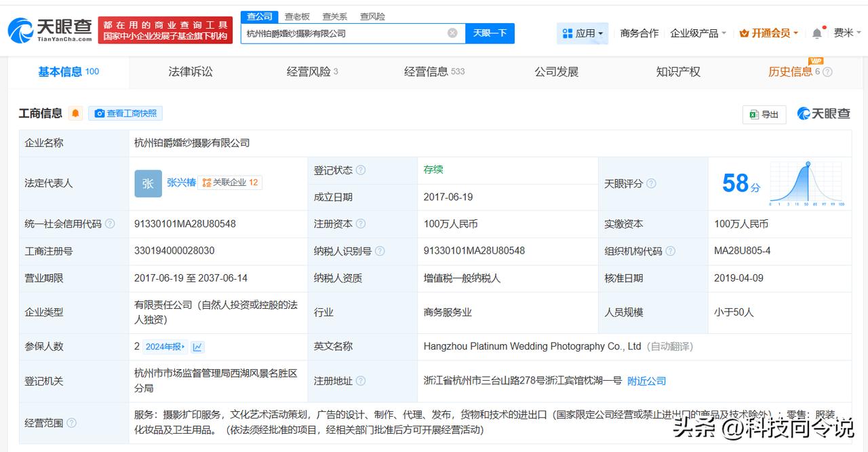Click the approval date 2019-04-09

738,278
